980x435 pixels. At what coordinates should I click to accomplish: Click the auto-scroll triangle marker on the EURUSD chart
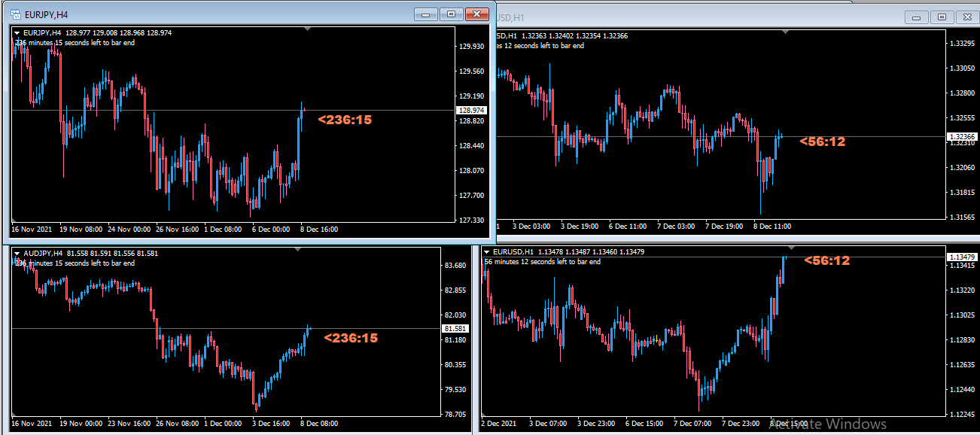coord(790,247)
